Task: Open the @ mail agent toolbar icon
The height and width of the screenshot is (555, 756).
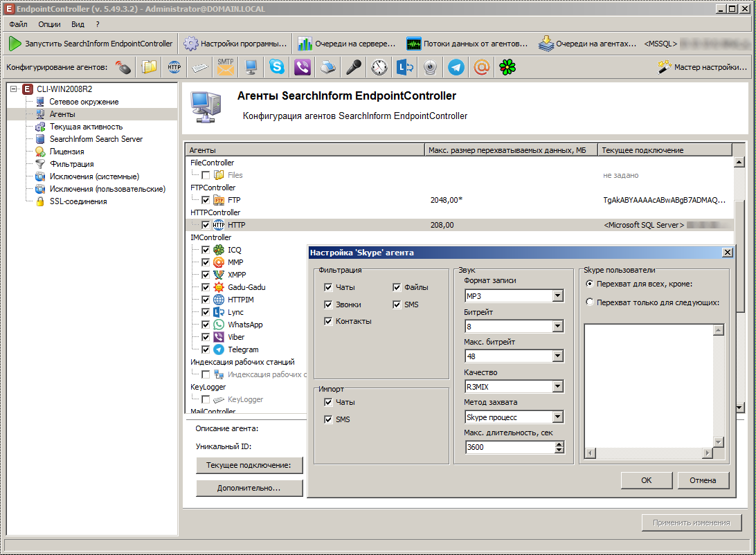Action: tap(482, 67)
